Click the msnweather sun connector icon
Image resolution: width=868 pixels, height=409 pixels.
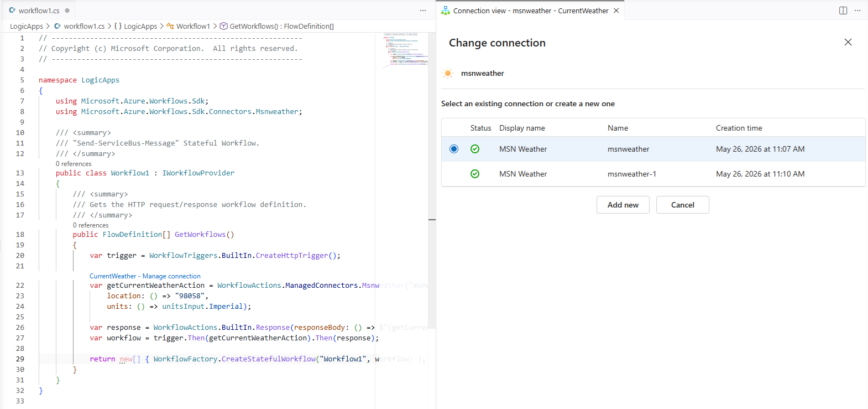(448, 73)
